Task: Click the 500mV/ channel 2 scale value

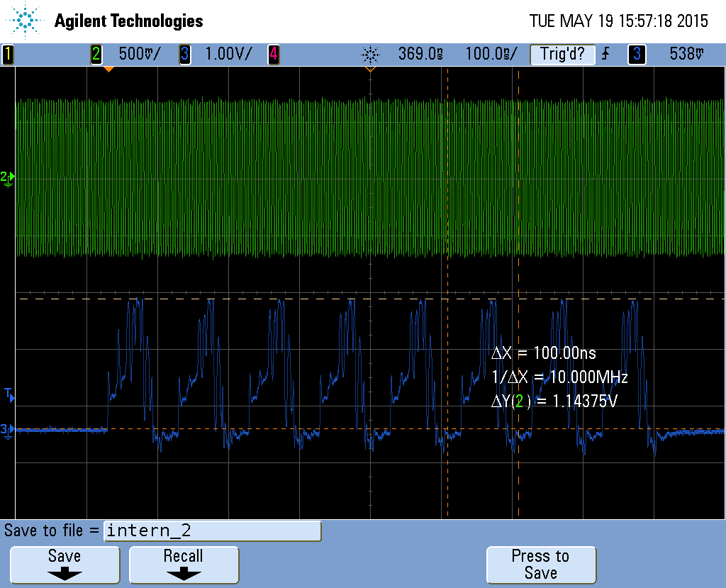Action: point(140,54)
